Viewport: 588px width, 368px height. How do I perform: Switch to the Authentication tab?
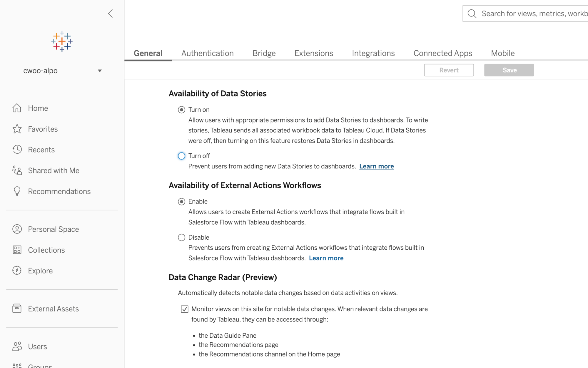tap(207, 53)
